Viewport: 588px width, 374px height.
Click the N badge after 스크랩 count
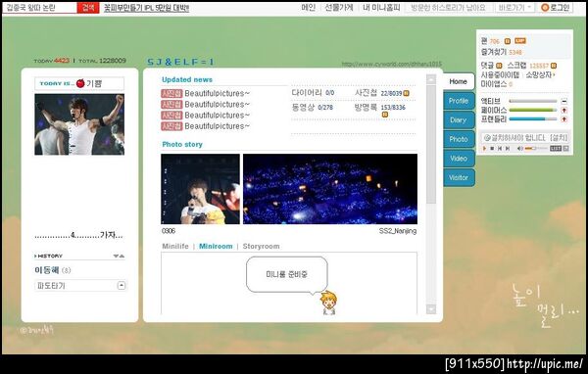tap(554, 66)
